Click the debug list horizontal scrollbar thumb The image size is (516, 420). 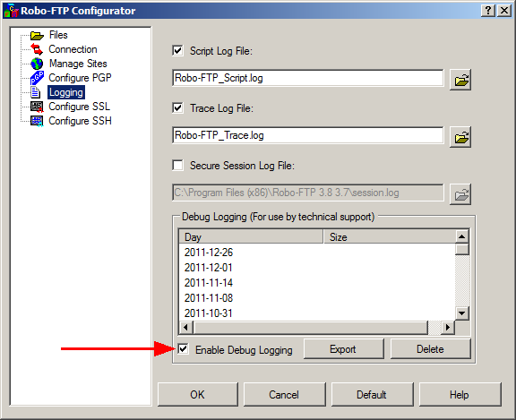point(310,327)
